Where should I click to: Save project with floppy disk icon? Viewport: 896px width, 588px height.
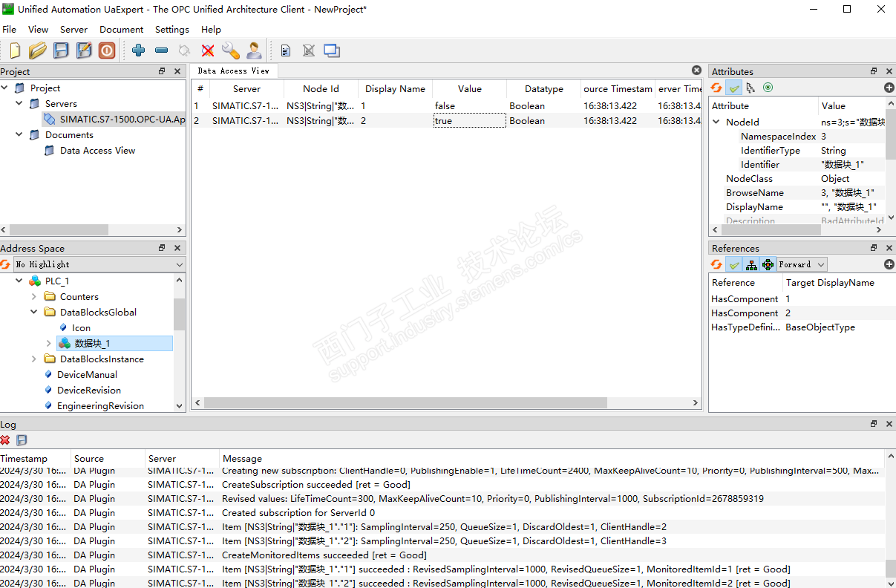click(61, 50)
